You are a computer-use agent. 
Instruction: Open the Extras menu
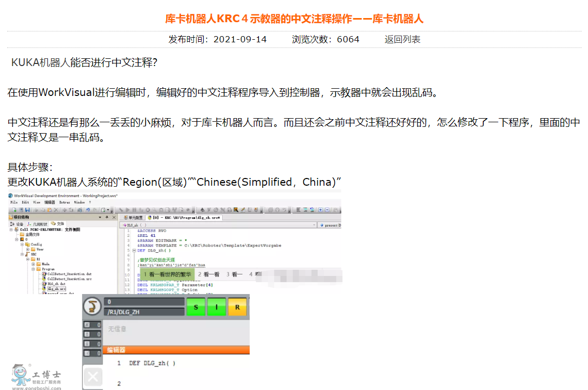point(64,202)
